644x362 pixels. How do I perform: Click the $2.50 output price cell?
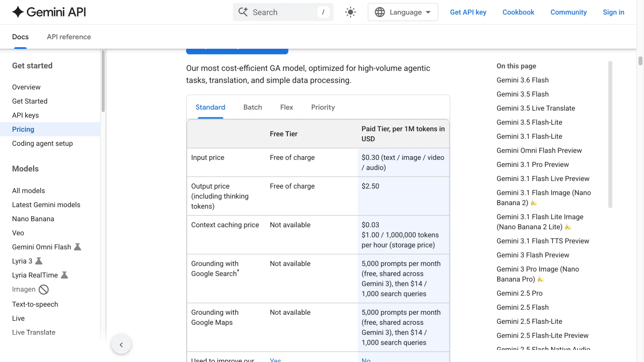point(404,196)
